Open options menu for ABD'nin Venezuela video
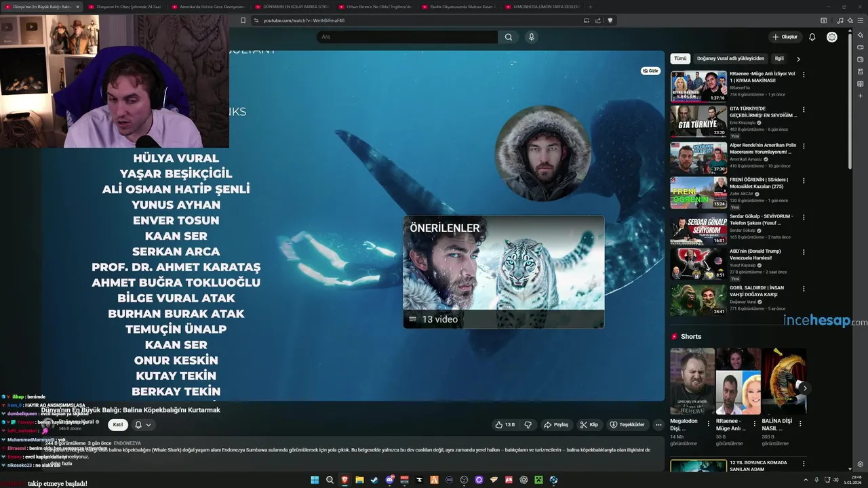Viewport: 868px width, 488px height. 804,252
